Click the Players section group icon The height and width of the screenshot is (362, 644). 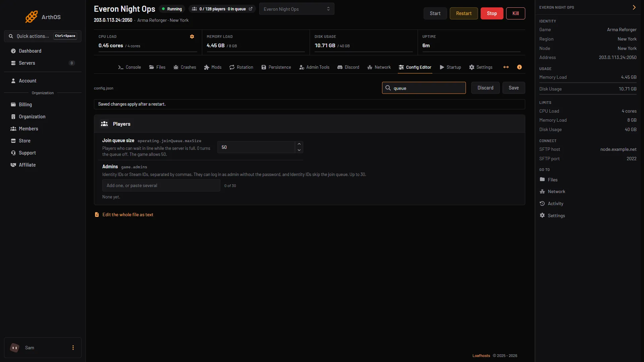[104, 124]
